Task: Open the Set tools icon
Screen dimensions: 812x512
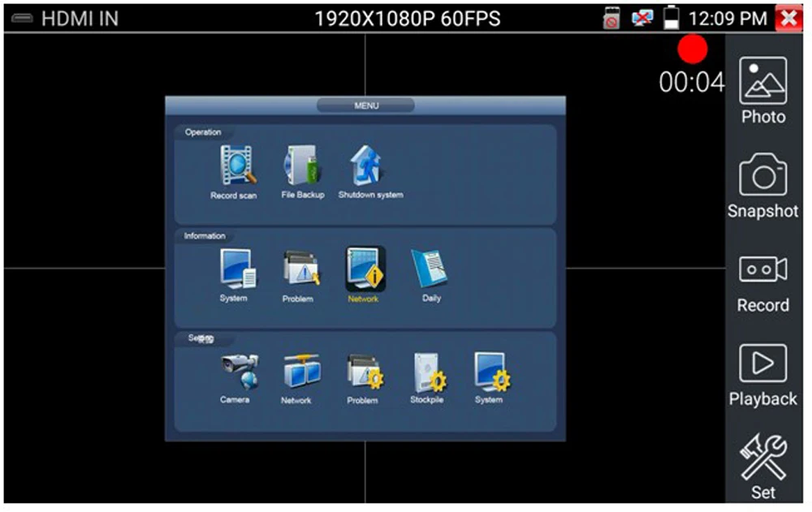Action: point(762,457)
